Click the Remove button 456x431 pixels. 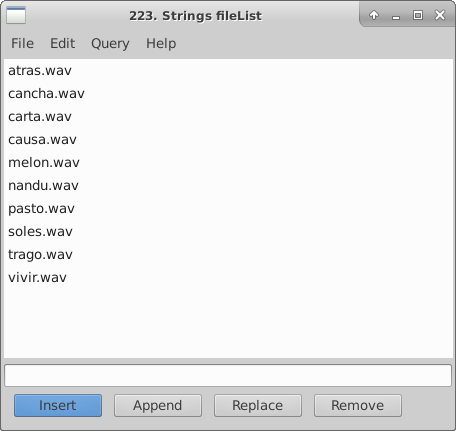358,405
